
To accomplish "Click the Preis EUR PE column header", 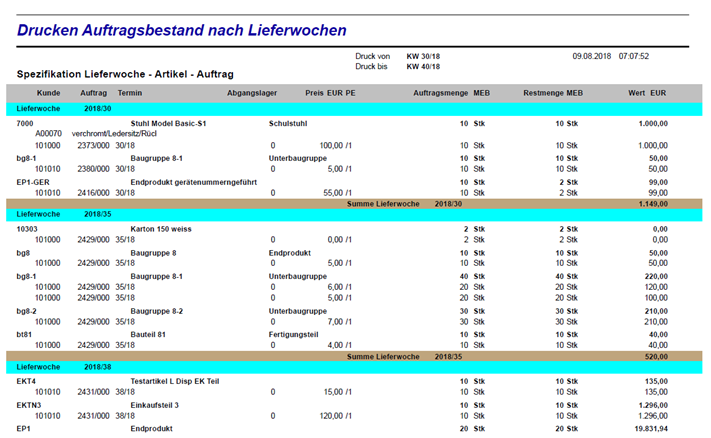I will click(330, 93).
